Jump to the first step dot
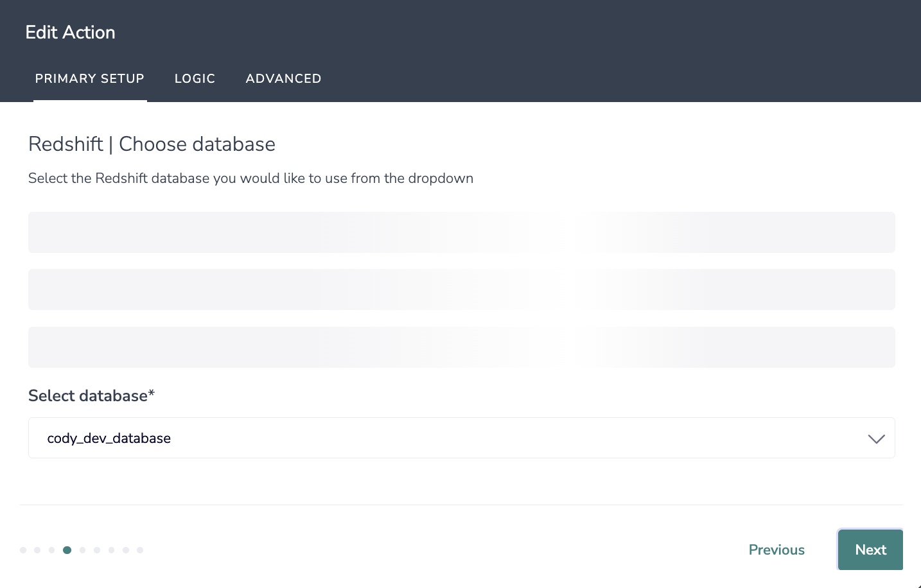 23,550
